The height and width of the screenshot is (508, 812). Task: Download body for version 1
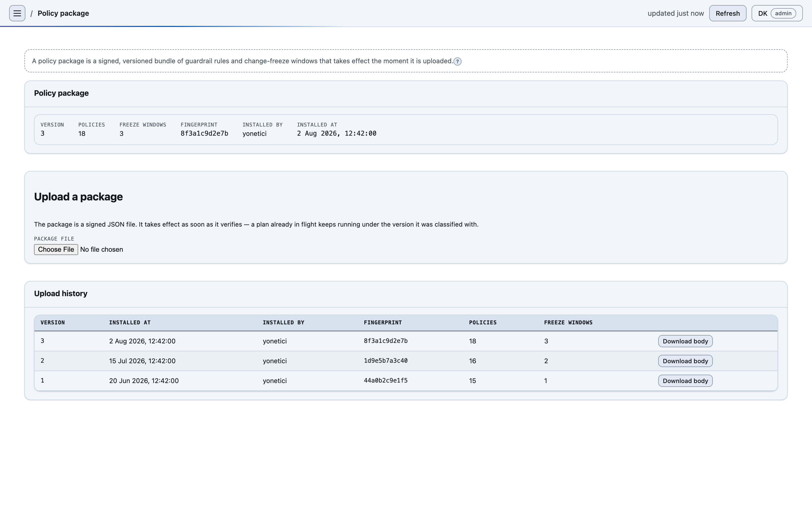(x=685, y=381)
